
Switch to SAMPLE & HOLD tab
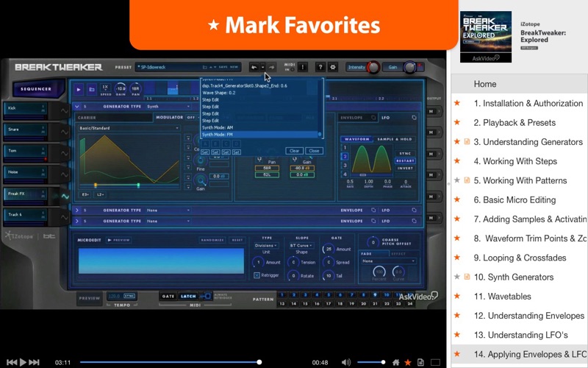(395, 139)
